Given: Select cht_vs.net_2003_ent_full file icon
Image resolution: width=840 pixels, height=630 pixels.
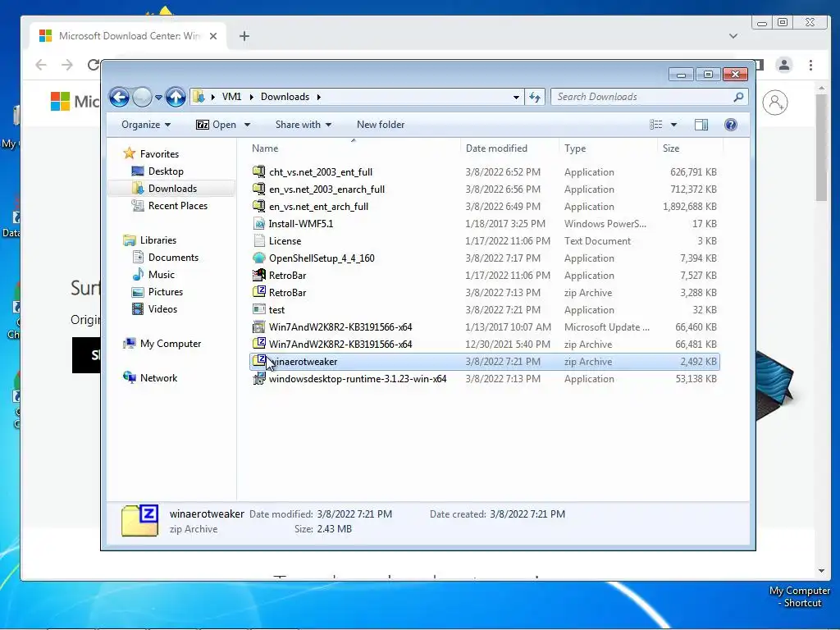Looking at the screenshot, I should (x=258, y=172).
